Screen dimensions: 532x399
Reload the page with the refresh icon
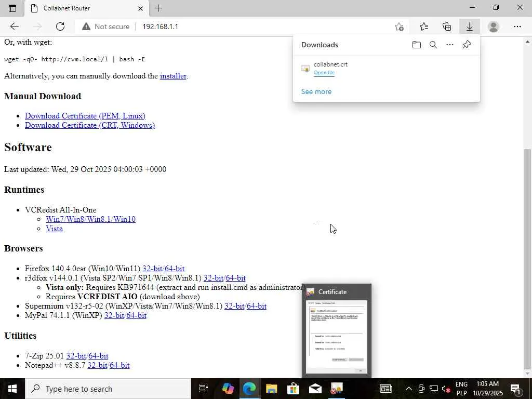coord(60,26)
